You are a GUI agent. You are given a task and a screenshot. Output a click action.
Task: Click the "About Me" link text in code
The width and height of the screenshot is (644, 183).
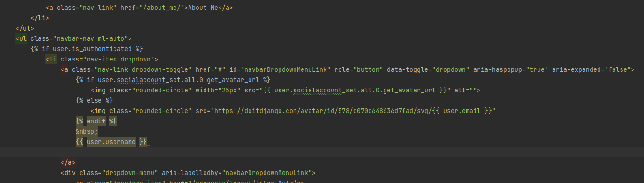203,8
